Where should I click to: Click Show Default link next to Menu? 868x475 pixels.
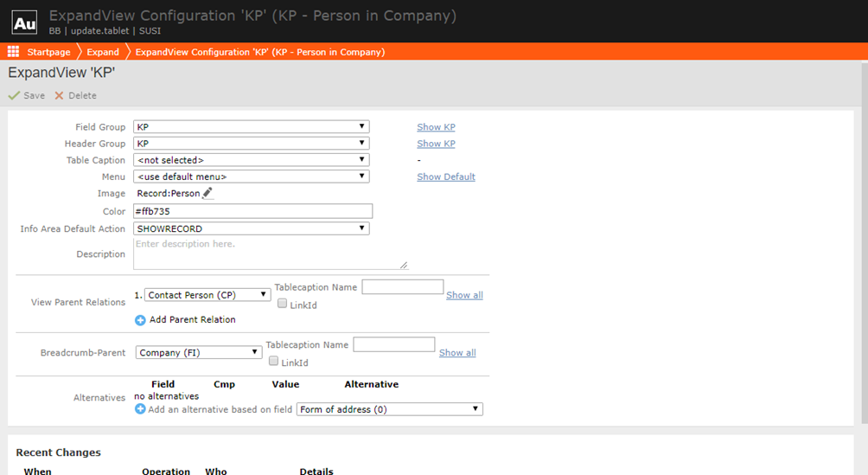[445, 177]
